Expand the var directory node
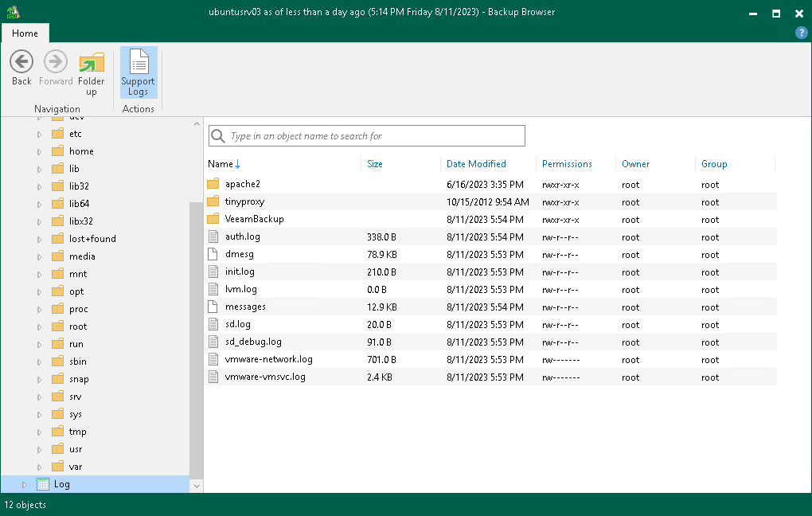812x516 pixels. point(39,466)
